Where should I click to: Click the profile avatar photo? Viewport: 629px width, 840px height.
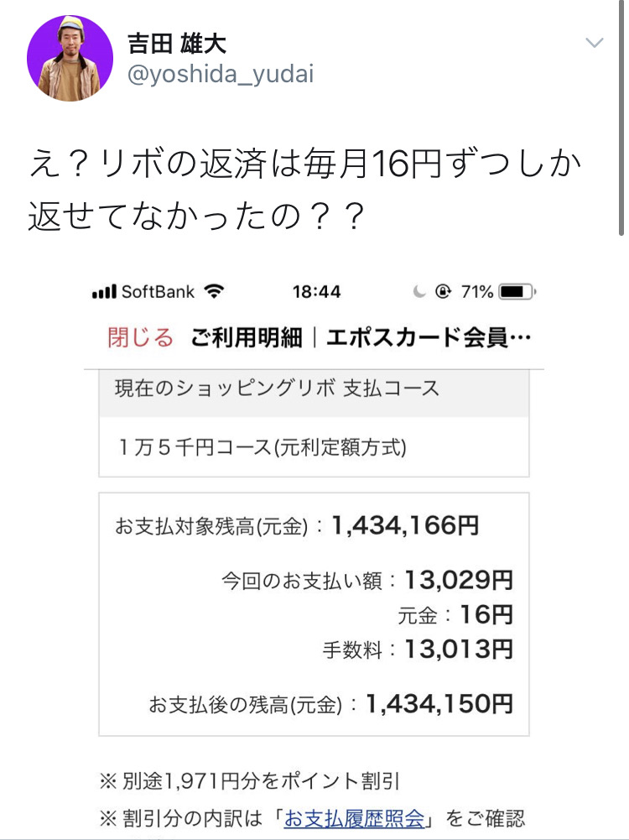[70, 58]
